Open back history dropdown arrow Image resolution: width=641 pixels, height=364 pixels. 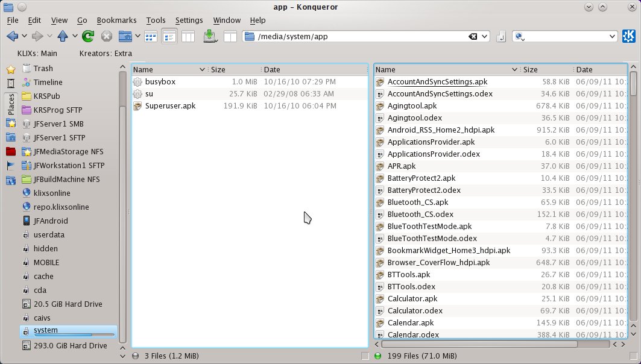pos(24,36)
